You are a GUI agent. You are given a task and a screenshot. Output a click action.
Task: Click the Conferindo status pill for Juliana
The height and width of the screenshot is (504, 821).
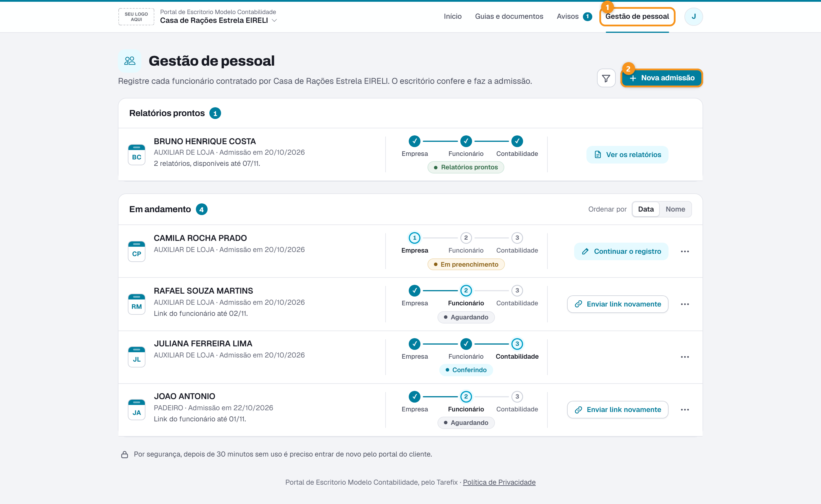point(466,370)
